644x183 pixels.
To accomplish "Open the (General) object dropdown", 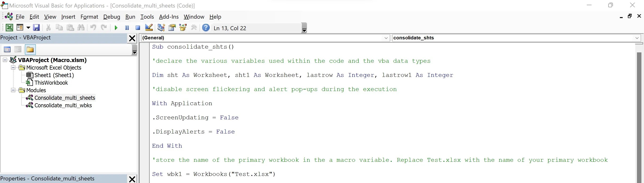I will coord(386,38).
